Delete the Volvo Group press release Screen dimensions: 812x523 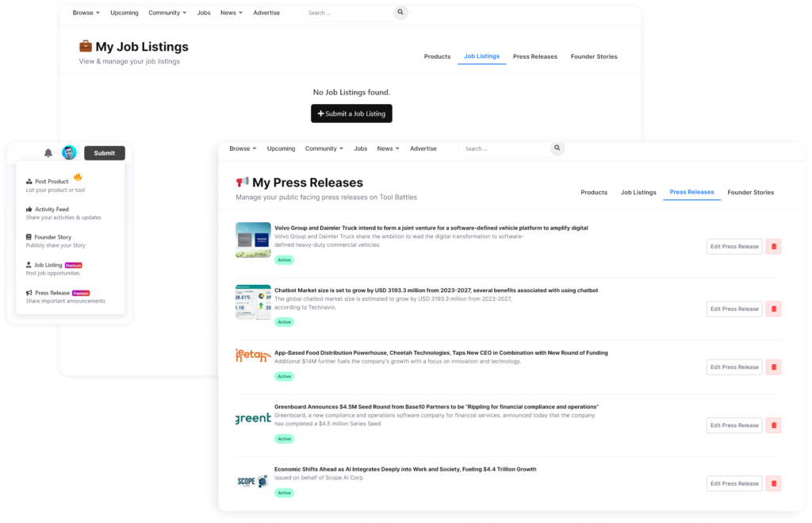[774, 247]
